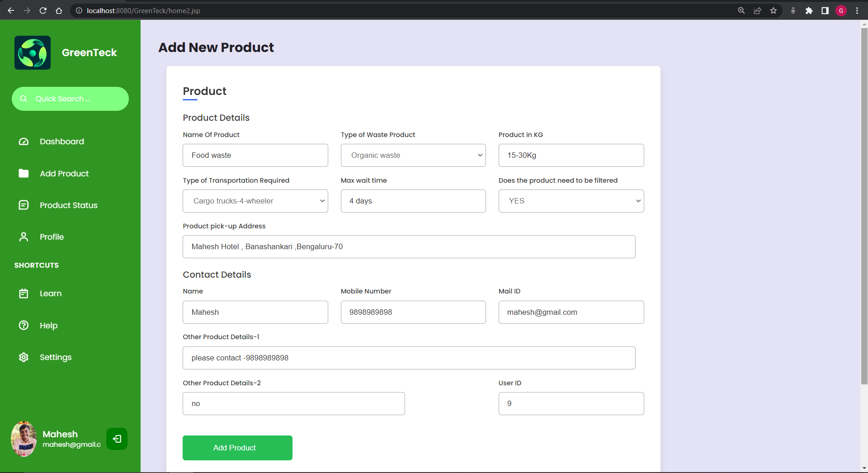This screenshot has width=868, height=473.
Task: Open the Learn shortcut icon
Action: coord(23,293)
